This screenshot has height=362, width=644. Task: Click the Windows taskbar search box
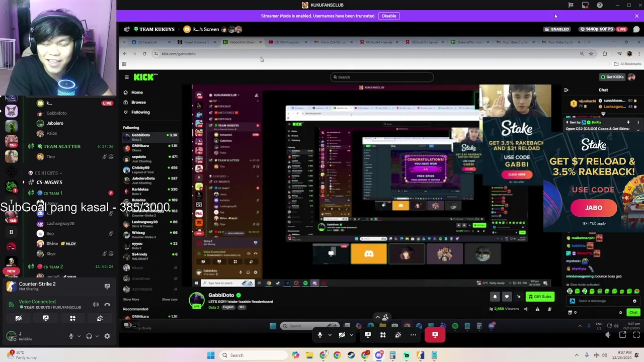click(254, 355)
